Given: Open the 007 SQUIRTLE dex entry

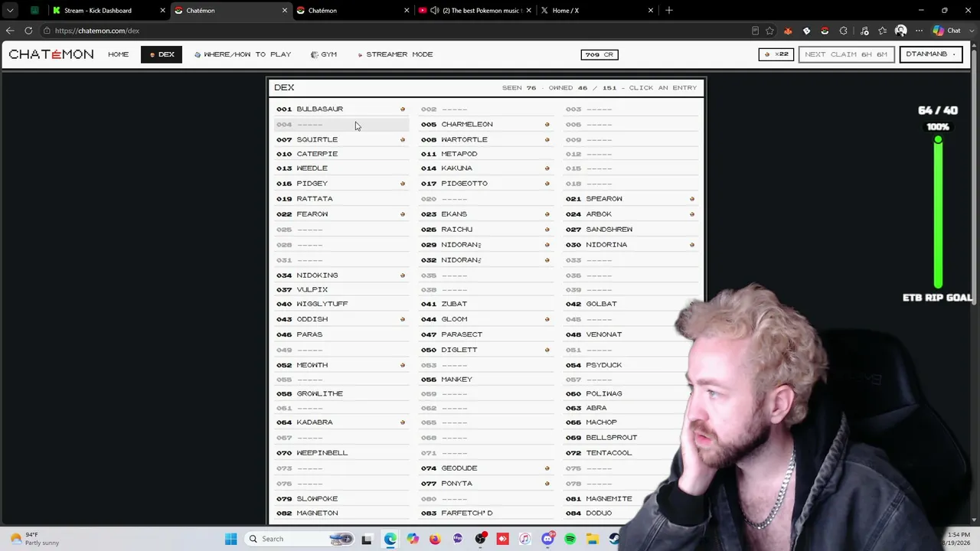Looking at the screenshot, I should point(341,139).
